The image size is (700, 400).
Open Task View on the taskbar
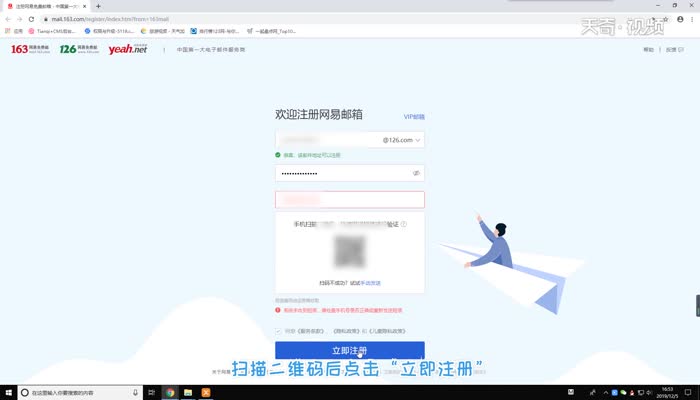(152, 392)
